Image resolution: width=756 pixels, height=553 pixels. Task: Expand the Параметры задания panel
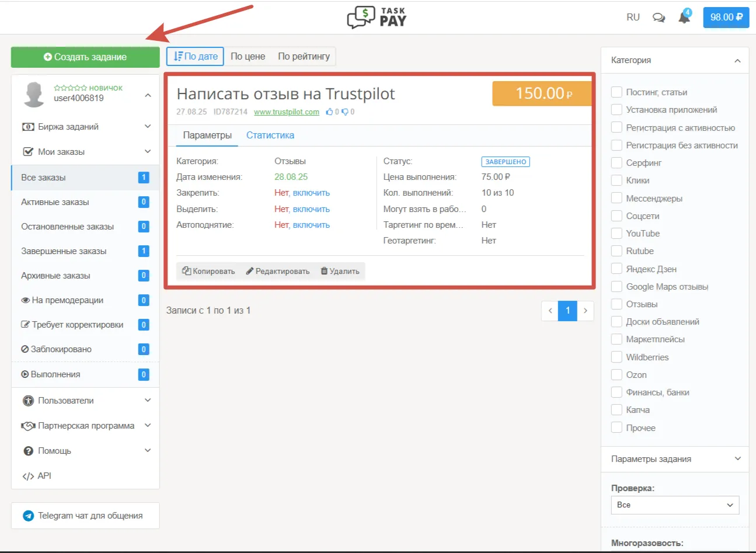click(x=737, y=459)
